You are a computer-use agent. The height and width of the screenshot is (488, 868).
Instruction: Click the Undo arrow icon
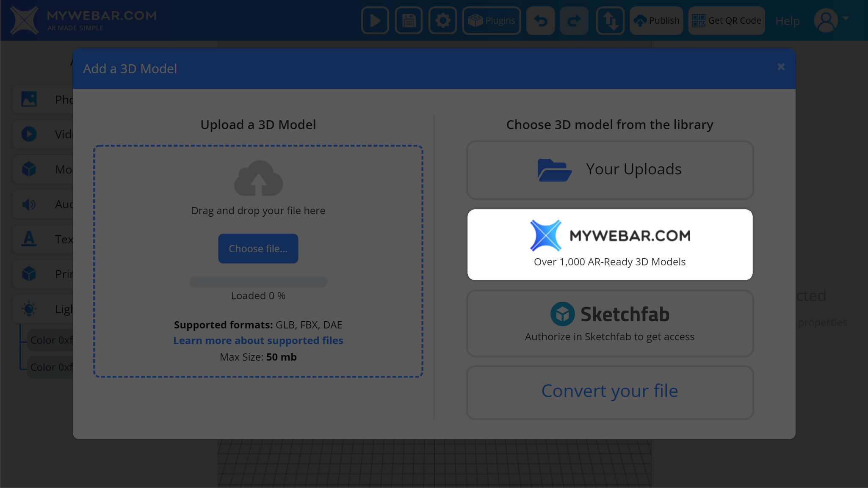[x=541, y=20]
